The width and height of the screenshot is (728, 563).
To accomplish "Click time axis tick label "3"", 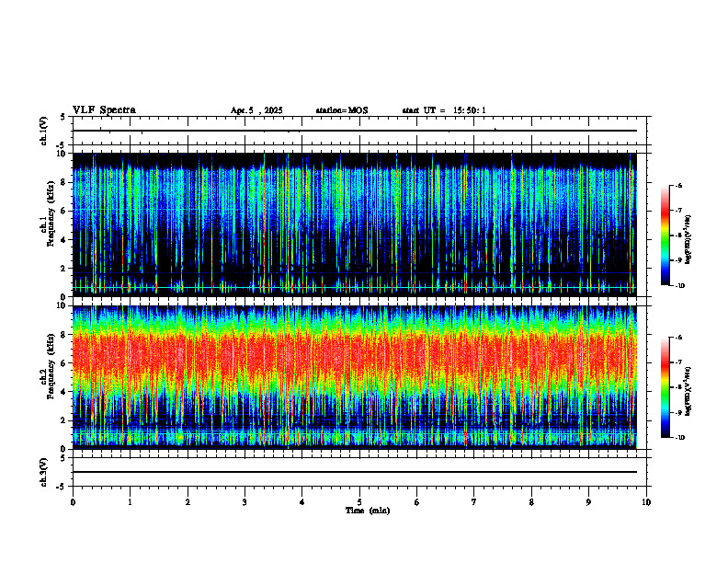I will pyautogui.click(x=245, y=502).
